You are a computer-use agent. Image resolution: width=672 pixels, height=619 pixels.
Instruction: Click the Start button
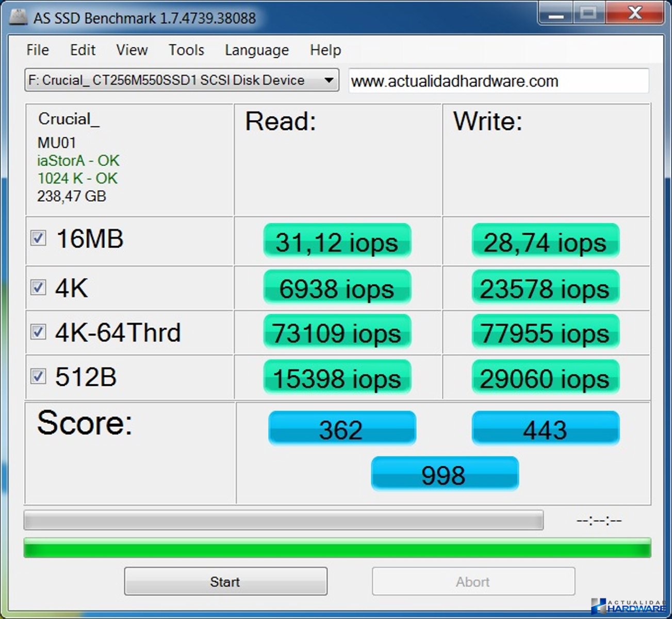(x=225, y=581)
